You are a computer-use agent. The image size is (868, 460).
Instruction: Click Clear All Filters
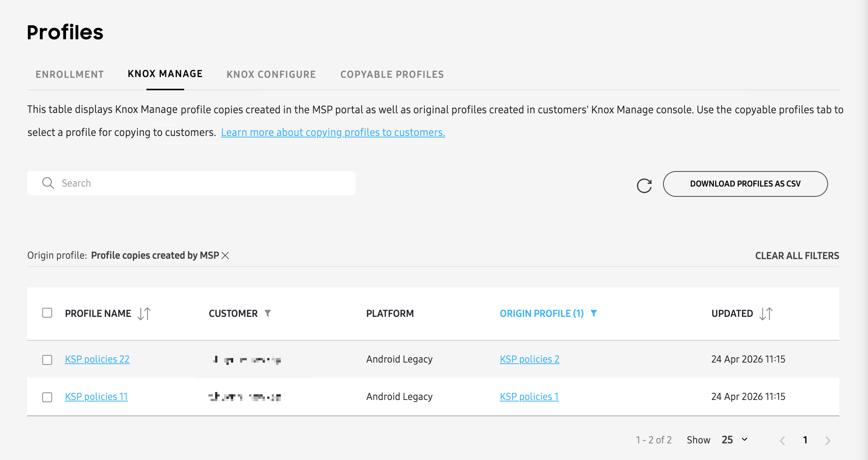tap(797, 256)
